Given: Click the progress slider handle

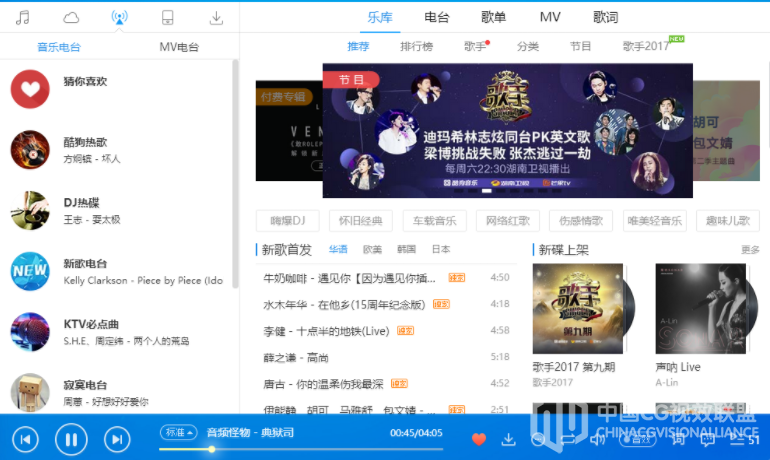Looking at the screenshot, I should 211,449.
